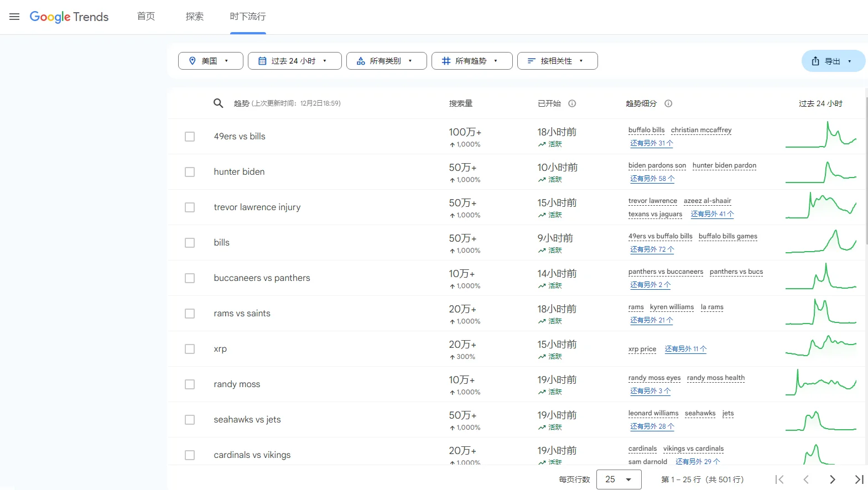The width and height of the screenshot is (868, 490).
Task: Open the christian mccaffrey breakdown term
Action: (x=701, y=130)
